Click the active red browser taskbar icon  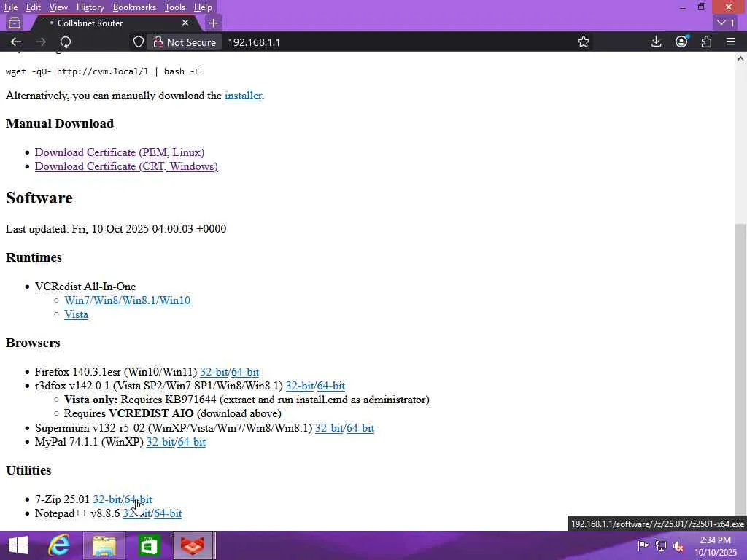pos(193,545)
